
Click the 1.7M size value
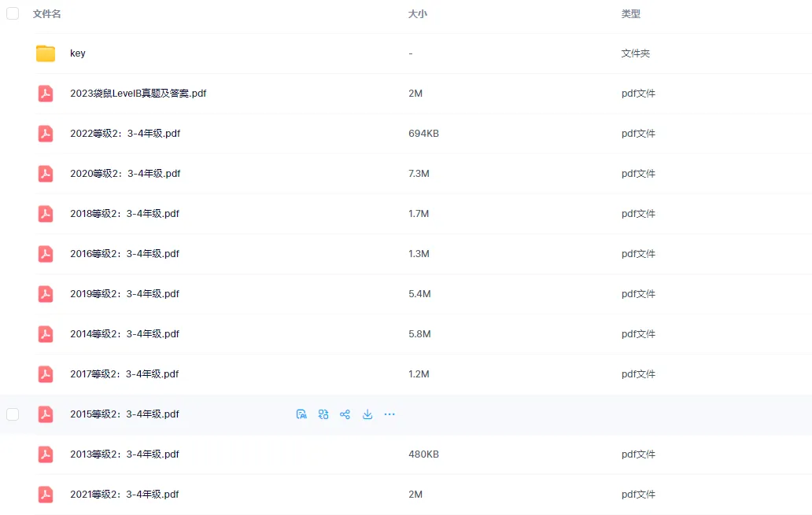(419, 214)
